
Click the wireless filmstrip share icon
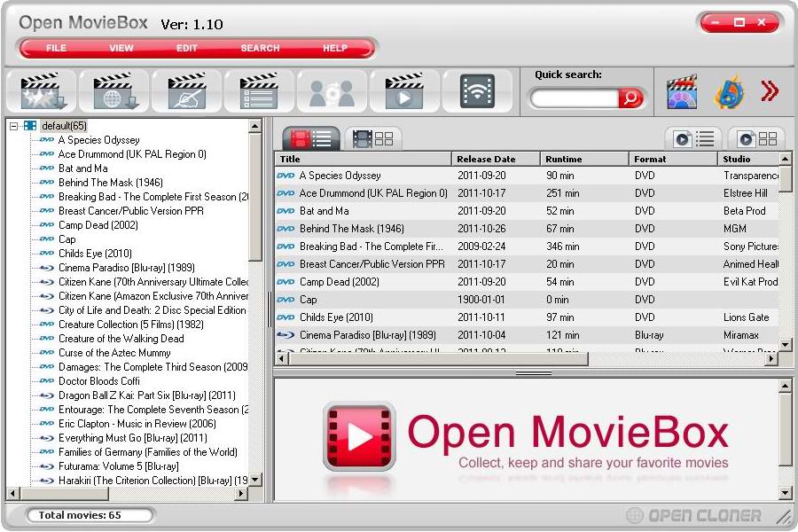click(477, 91)
